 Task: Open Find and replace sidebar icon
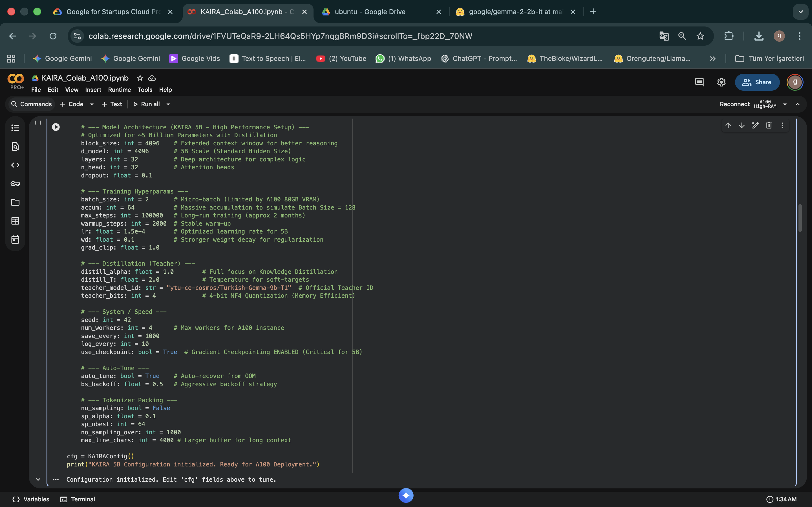point(15,146)
